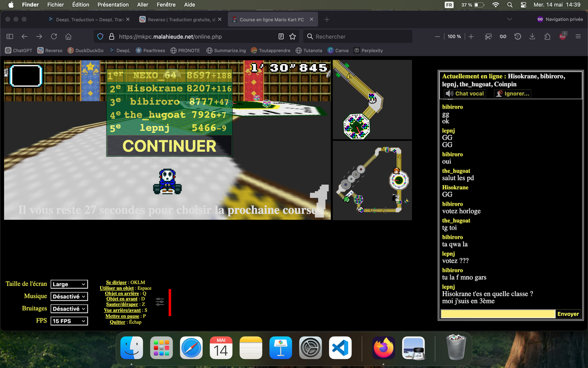Open Safari from the Dock
The width and height of the screenshot is (588, 368).
point(191,348)
